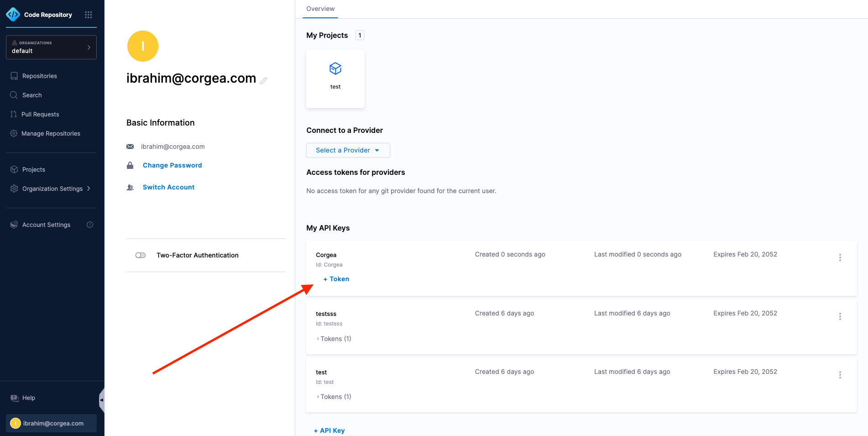
Task: Click the Change Password link
Action: pos(172,165)
